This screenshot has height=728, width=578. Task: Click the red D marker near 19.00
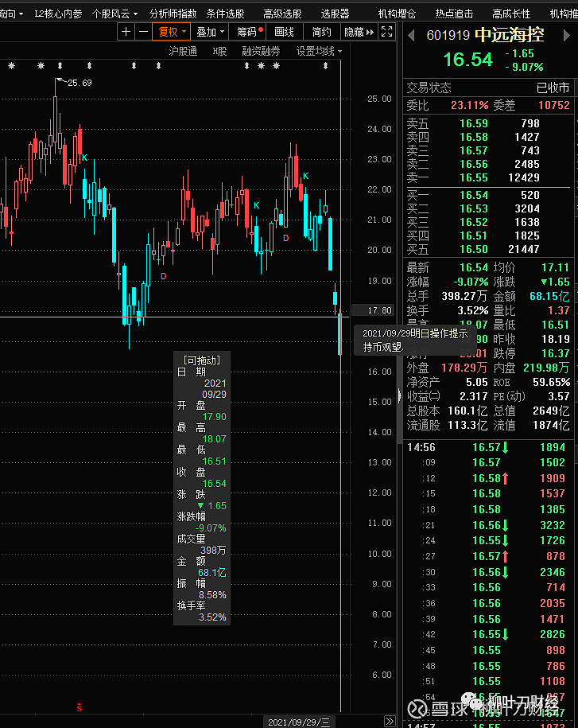(163, 276)
